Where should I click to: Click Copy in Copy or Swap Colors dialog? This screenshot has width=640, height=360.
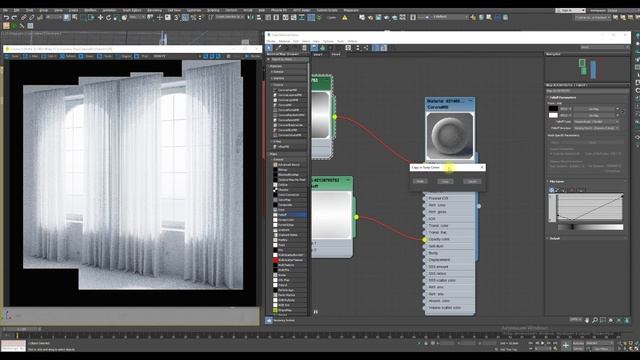click(445, 181)
